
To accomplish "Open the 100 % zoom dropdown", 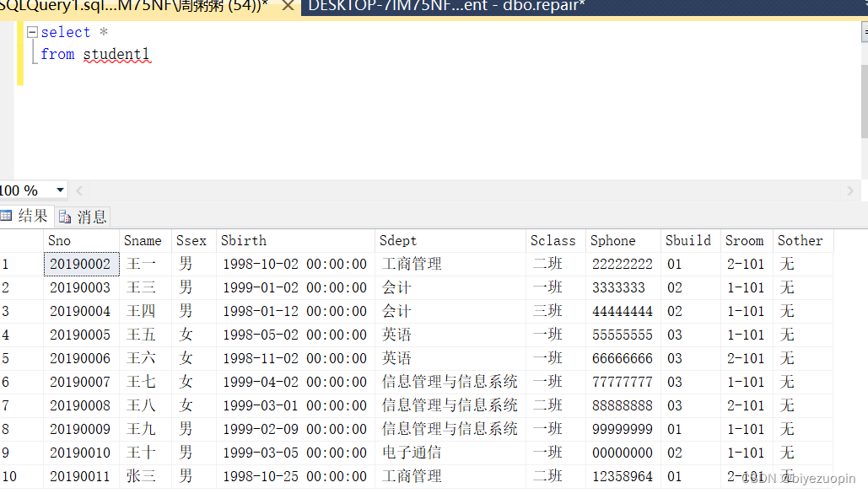I will 60,190.
